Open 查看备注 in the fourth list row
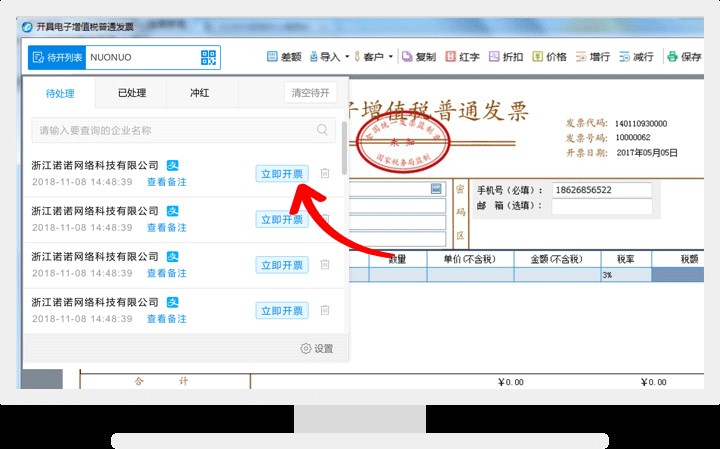Screen dimensions: 720x449 tap(167, 319)
